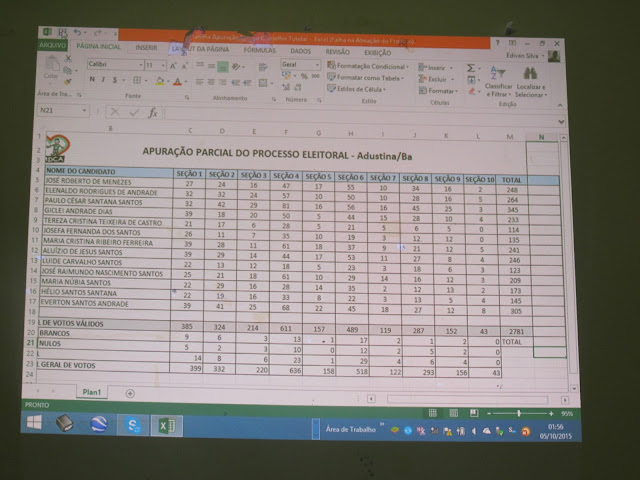Toggle the highlighted middle align button

(222, 67)
